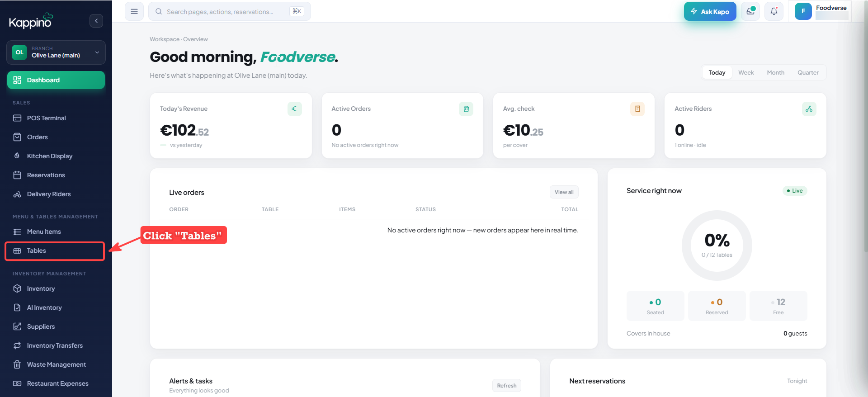
Task: Go to Delivery Riders page
Action: point(56,194)
